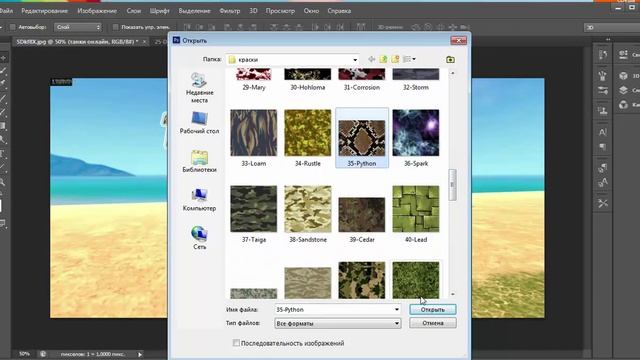
Task: Expand the Папка folder dropdown
Action: 355,60
